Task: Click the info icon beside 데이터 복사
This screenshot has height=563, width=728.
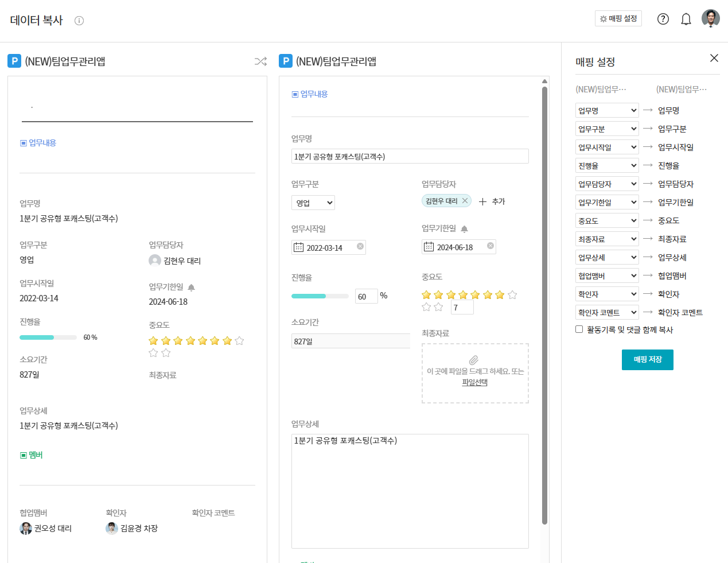Action: pos(79,21)
